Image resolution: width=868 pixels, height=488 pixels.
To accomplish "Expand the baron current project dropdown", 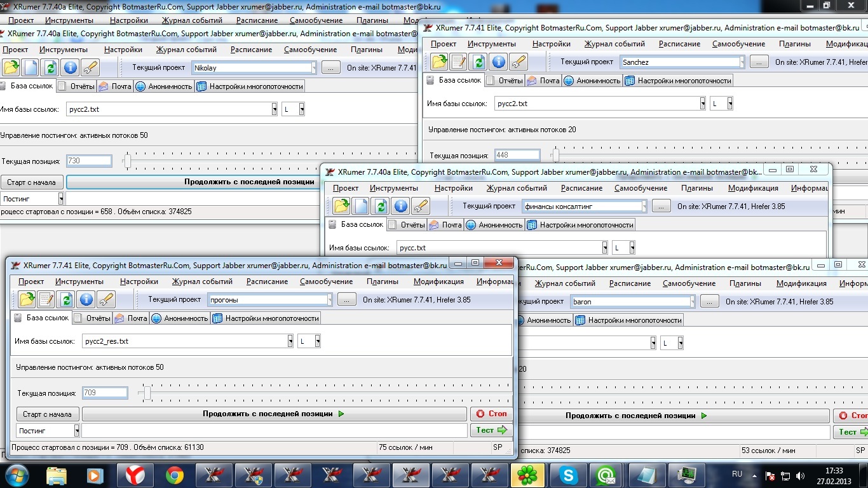I will pyautogui.click(x=692, y=302).
